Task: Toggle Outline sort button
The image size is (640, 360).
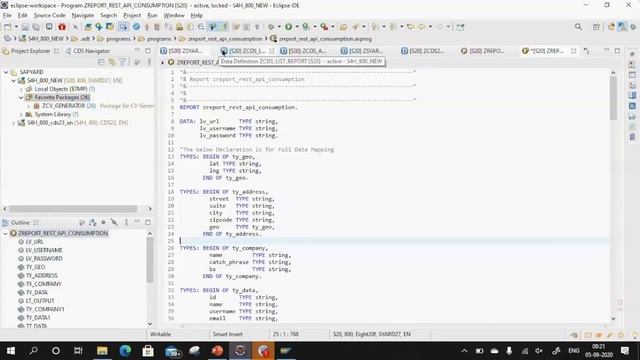Action: pos(93,222)
